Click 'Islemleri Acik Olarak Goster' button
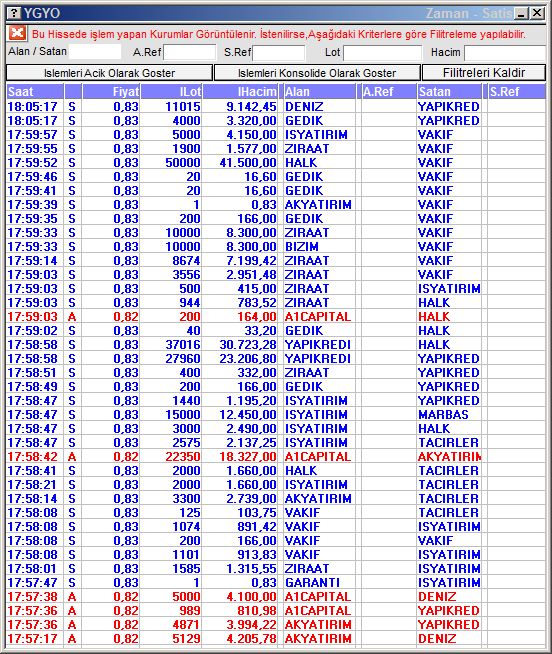This screenshot has width=552, height=654. tap(109, 73)
